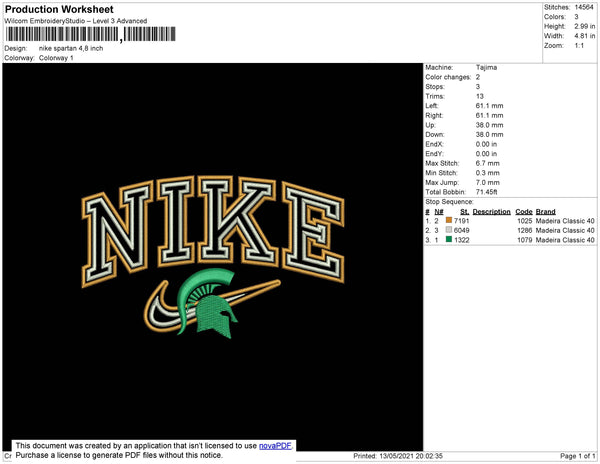
Task: Click the design barcode
Action: [x=90, y=34]
